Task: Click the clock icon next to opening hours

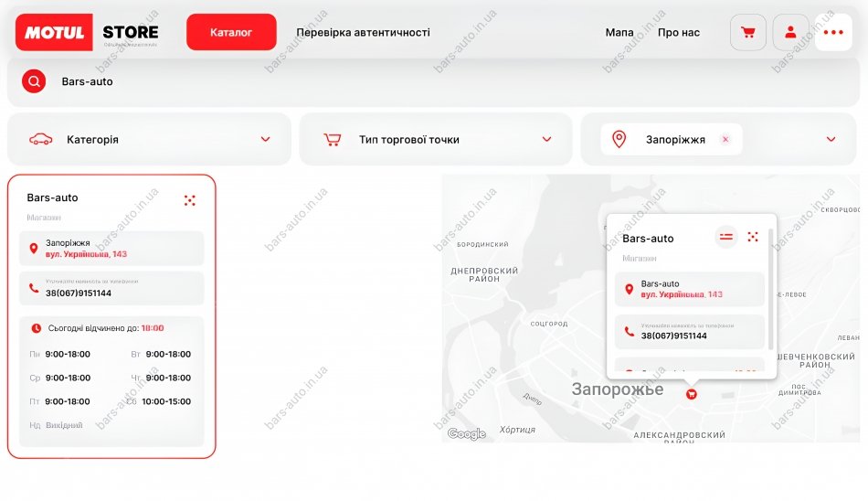Action: click(x=36, y=328)
